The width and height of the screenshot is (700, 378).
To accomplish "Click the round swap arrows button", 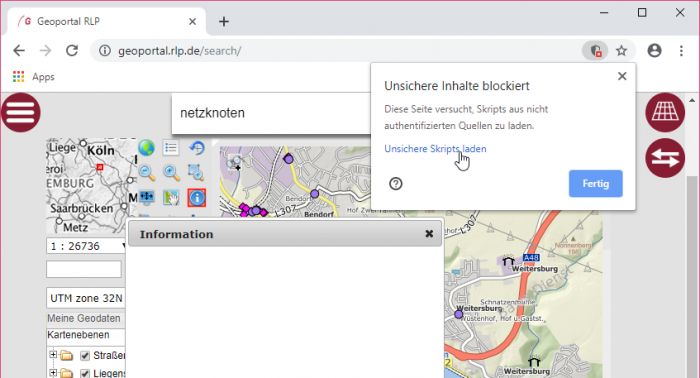I will click(x=665, y=158).
